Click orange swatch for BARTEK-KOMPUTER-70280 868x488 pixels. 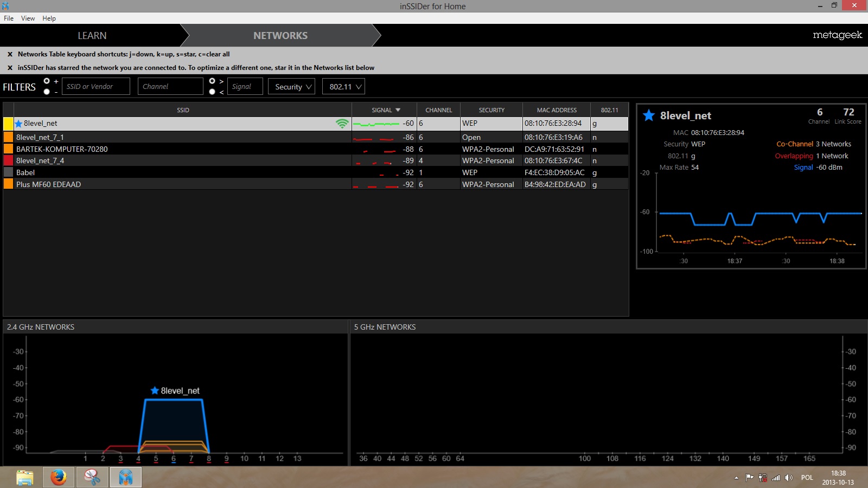pos(8,149)
